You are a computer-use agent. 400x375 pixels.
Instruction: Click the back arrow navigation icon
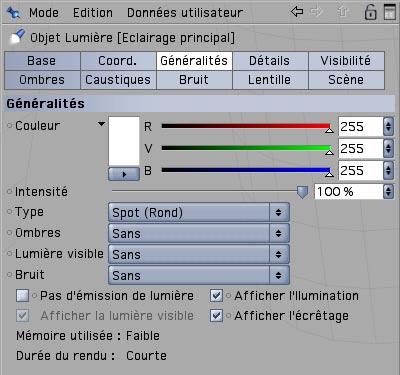(x=297, y=12)
